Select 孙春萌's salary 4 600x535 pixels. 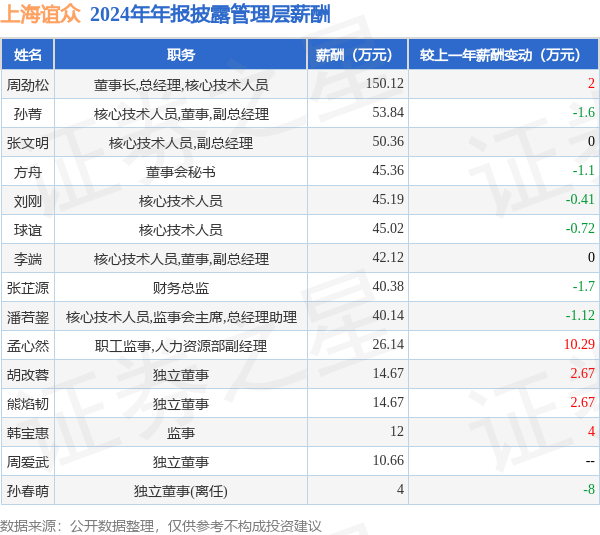click(400, 490)
